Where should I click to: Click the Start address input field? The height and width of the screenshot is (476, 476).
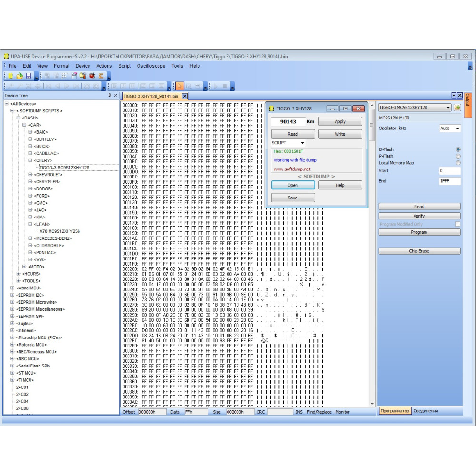(x=450, y=170)
